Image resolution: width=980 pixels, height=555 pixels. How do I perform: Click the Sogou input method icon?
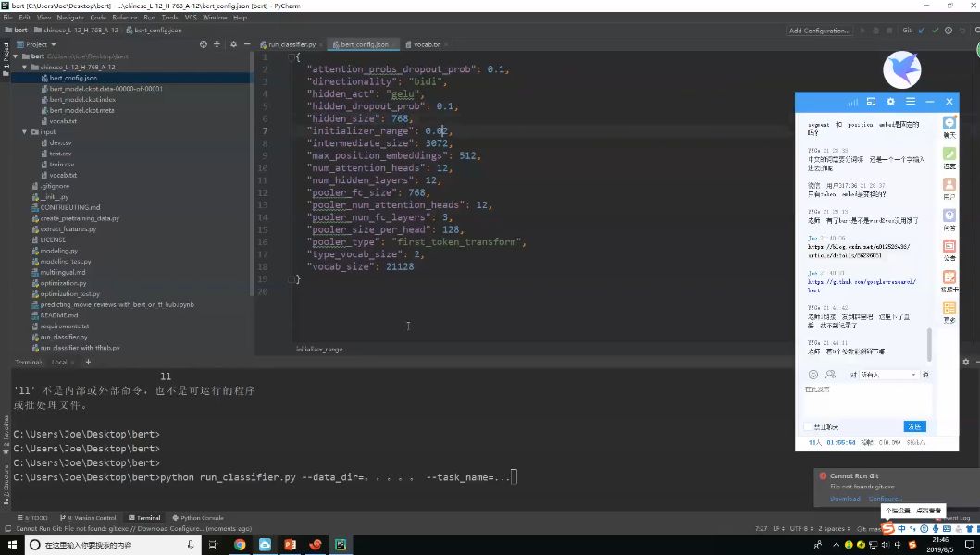point(887,528)
